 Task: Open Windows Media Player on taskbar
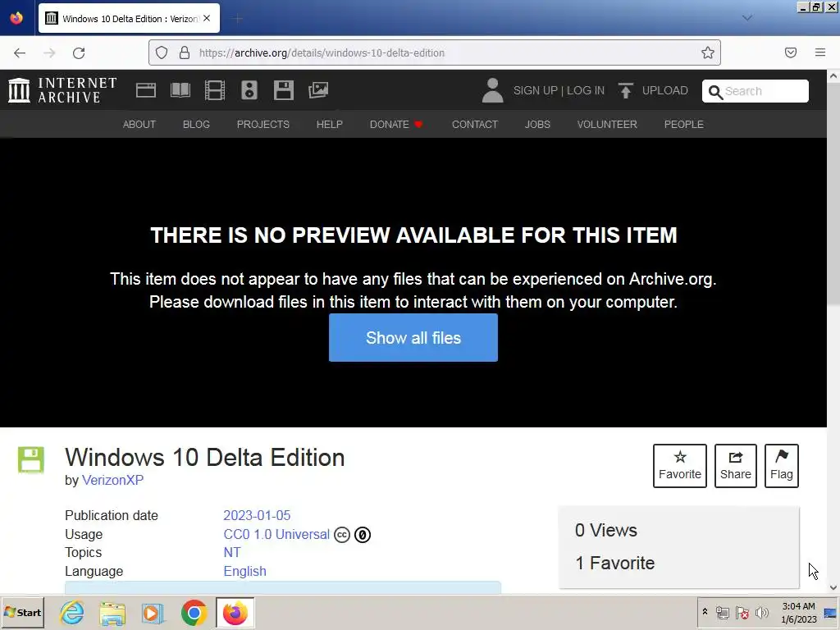pyautogui.click(x=153, y=613)
